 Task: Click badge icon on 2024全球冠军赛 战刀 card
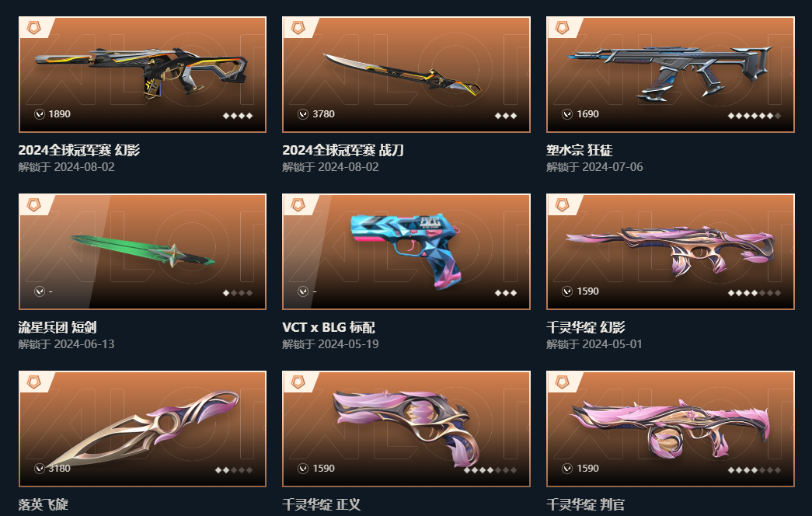click(298, 27)
